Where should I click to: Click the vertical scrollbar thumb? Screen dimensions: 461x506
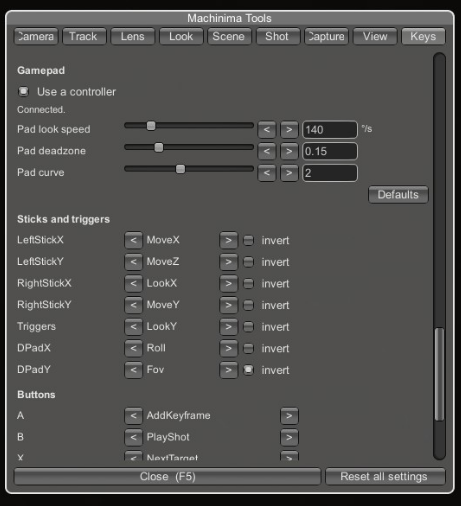tap(439, 374)
